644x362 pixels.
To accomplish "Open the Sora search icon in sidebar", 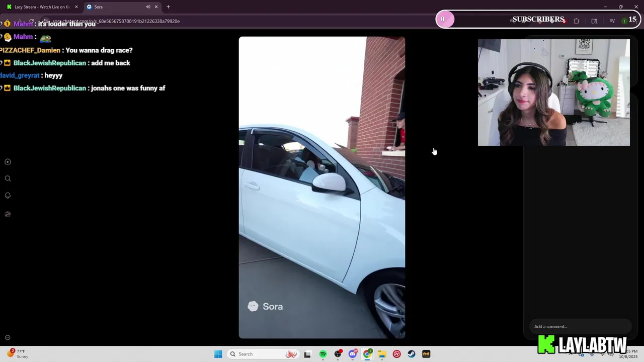I will tap(8, 178).
